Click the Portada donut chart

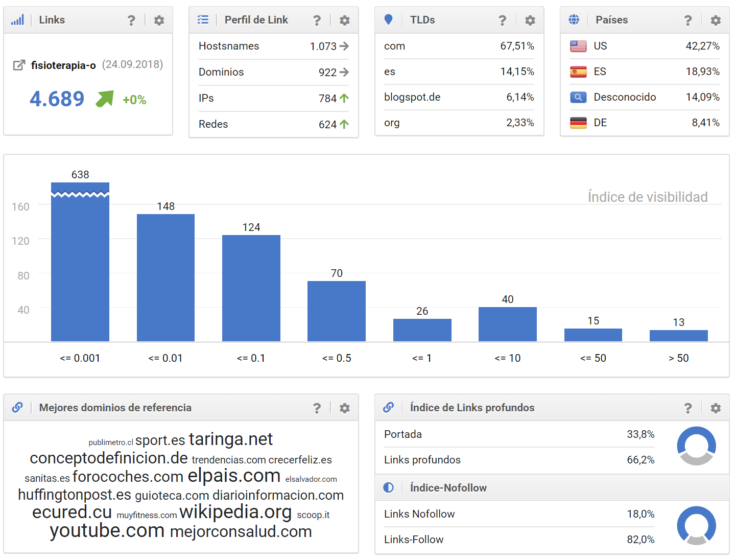click(x=696, y=446)
